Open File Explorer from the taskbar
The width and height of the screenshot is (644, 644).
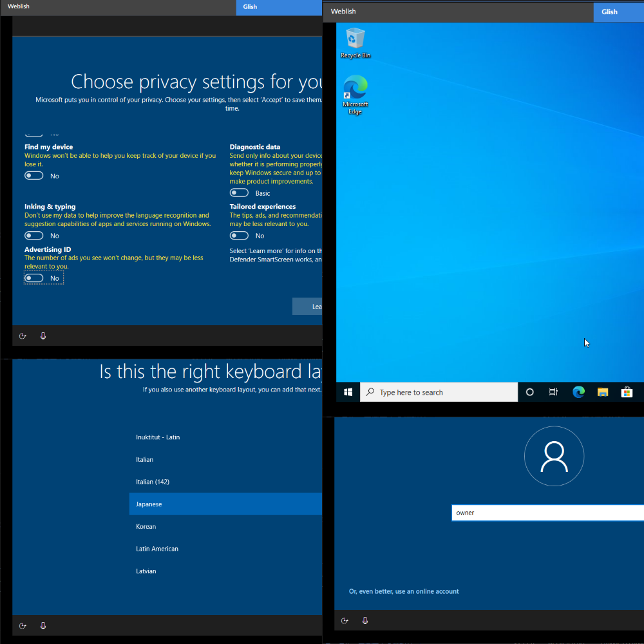(x=603, y=392)
